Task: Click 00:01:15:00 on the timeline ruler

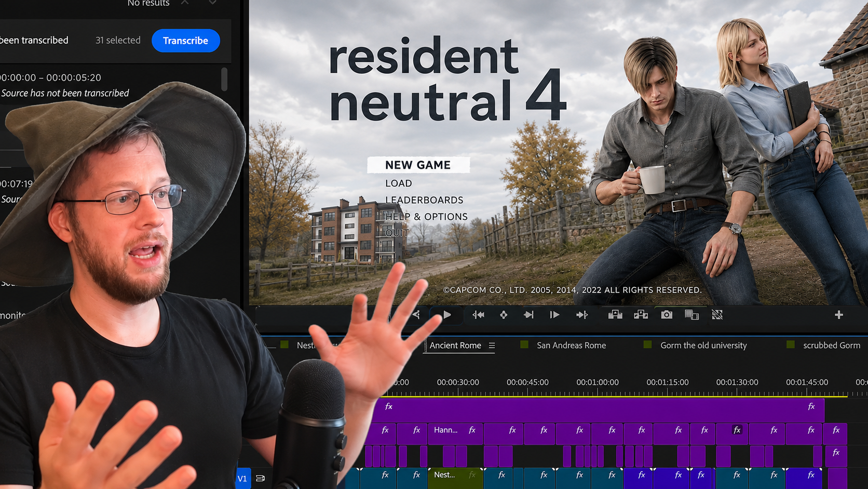Action: click(668, 382)
